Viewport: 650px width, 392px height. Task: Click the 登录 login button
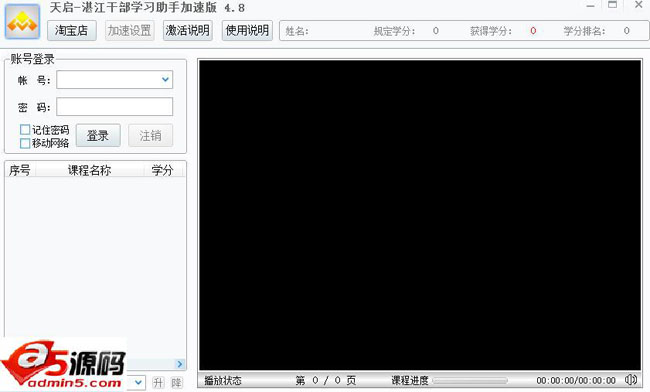(98, 135)
